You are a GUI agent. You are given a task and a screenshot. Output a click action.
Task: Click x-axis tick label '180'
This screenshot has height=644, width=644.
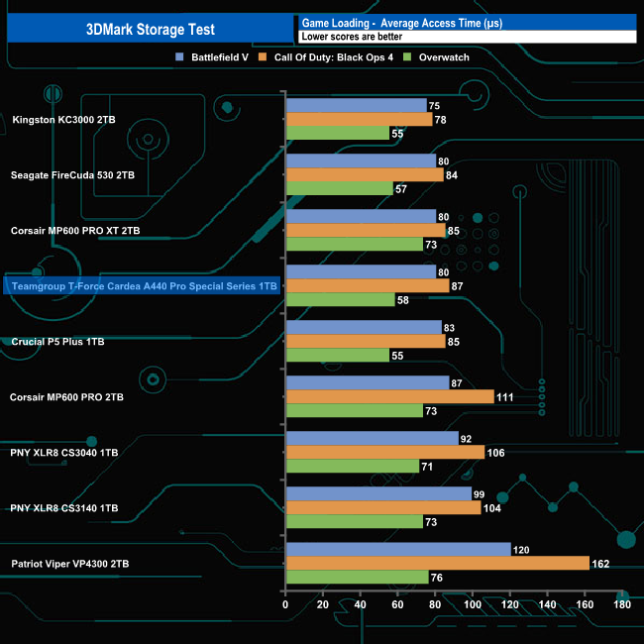coord(622,604)
